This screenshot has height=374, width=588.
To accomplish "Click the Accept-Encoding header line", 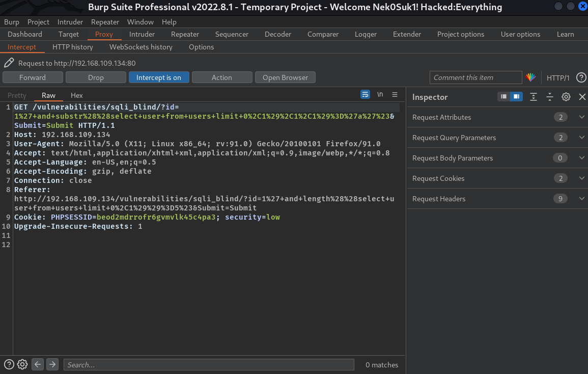I will pos(83,171).
